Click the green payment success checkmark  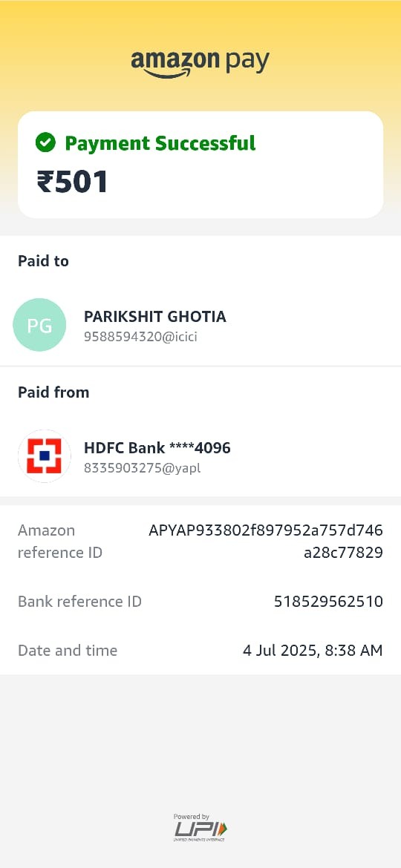pyautogui.click(x=45, y=143)
